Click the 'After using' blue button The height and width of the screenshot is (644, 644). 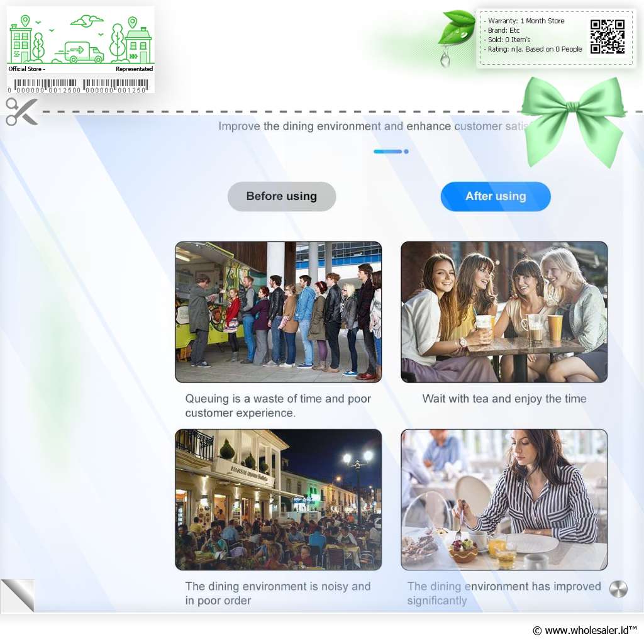coord(496,196)
